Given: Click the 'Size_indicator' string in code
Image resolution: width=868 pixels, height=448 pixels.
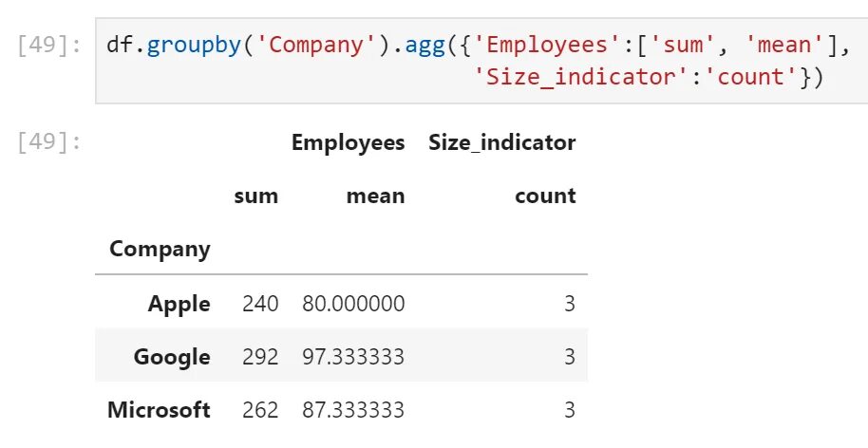Looking at the screenshot, I should [x=582, y=76].
